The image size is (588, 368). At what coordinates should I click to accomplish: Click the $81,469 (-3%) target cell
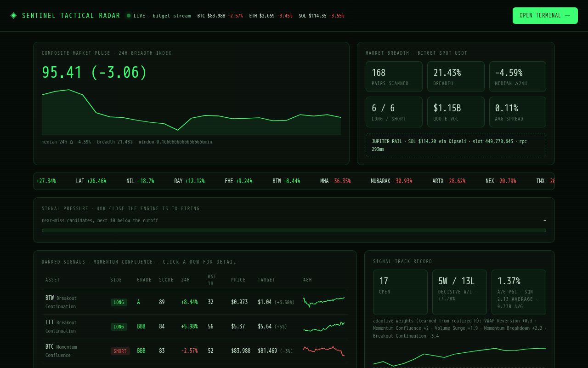click(275, 351)
